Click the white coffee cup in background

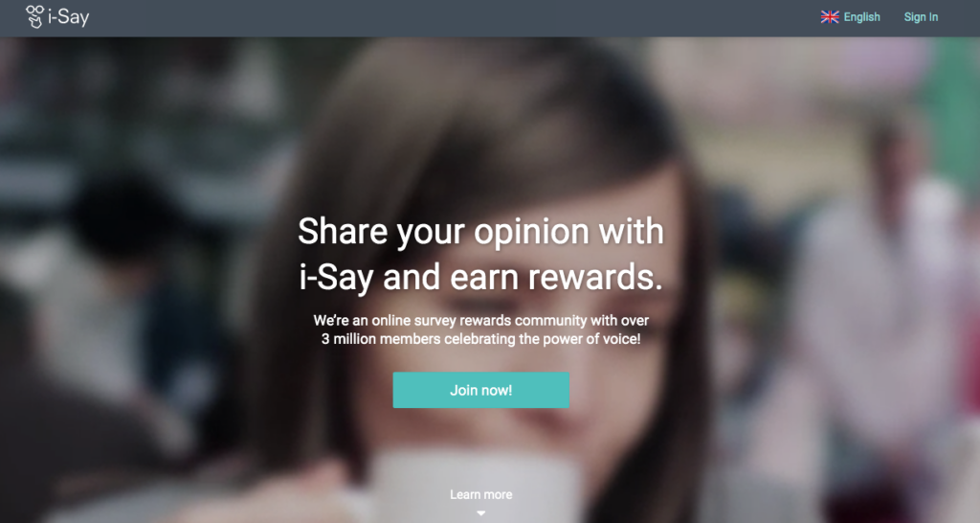click(x=475, y=485)
